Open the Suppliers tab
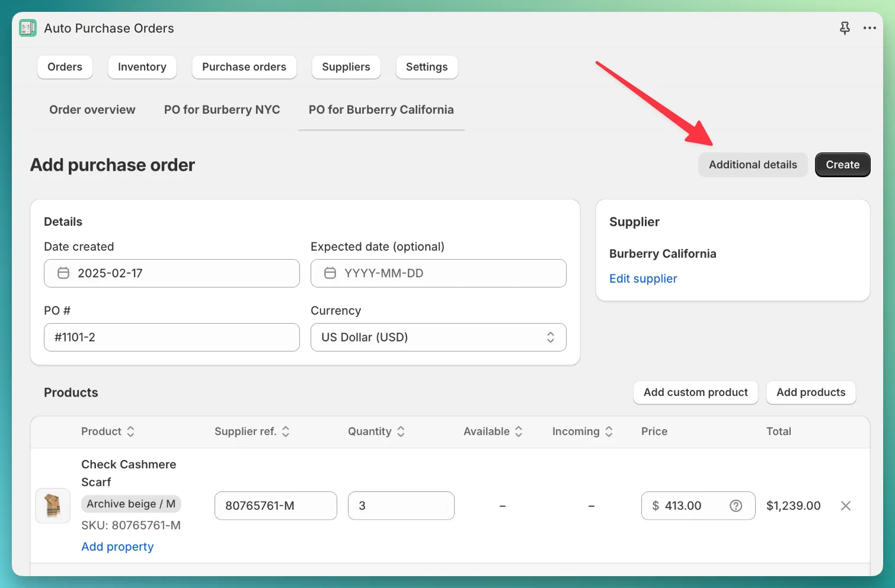The height and width of the screenshot is (588, 895). coord(346,67)
